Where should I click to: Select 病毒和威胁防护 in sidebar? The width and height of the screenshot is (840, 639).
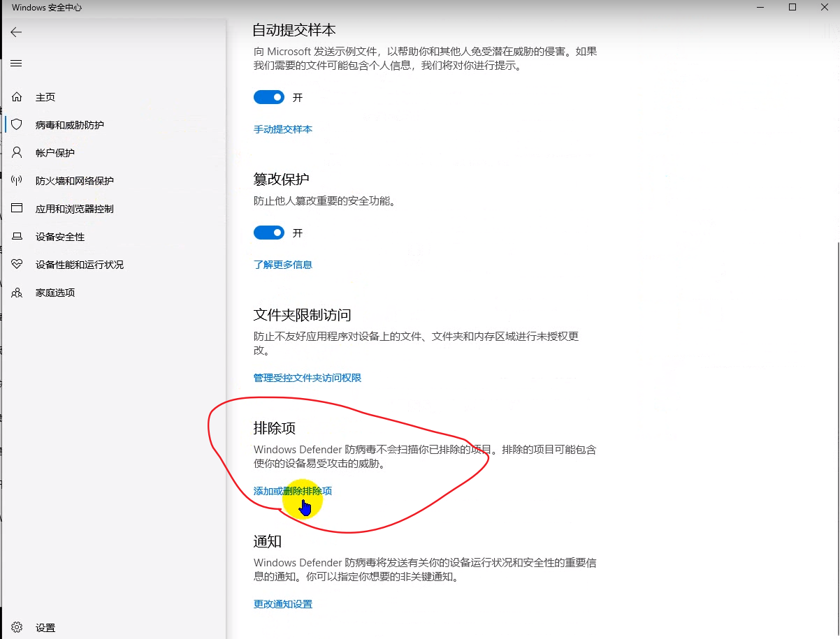pos(70,125)
